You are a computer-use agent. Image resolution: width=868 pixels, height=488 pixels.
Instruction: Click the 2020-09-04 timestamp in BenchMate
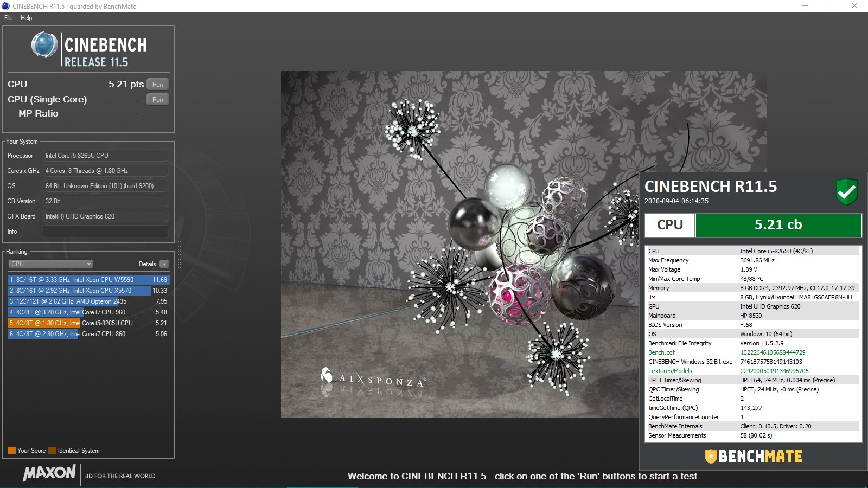pos(676,201)
